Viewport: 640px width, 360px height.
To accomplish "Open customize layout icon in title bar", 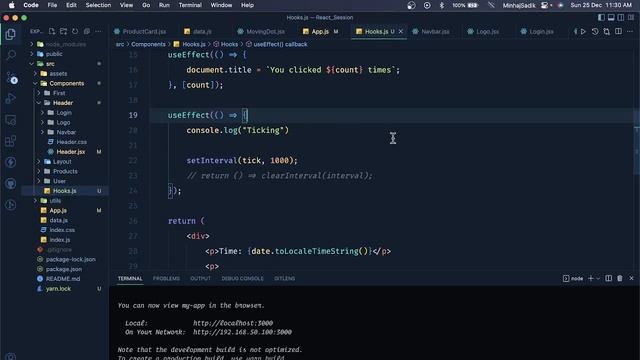I will tap(631, 18).
